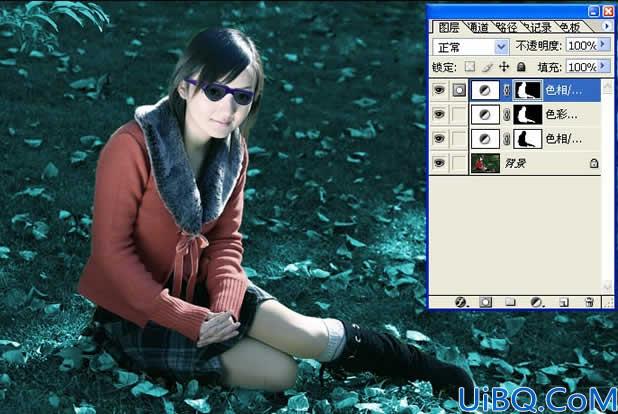Select the 背景 layer name
The width and height of the screenshot is (618, 414).
(x=515, y=163)
